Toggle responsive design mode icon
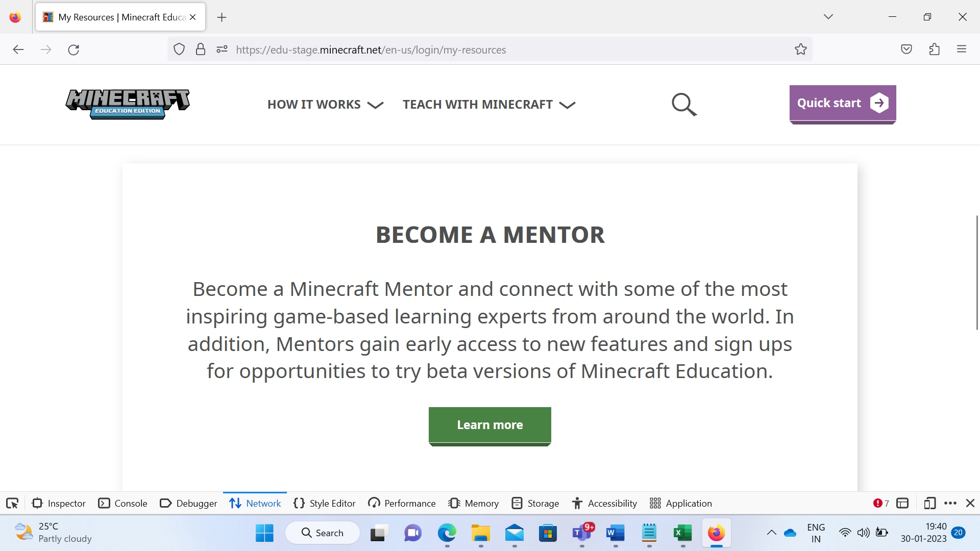Image resolution: width=980 pixels, height=551 pixels. [929, 504]
